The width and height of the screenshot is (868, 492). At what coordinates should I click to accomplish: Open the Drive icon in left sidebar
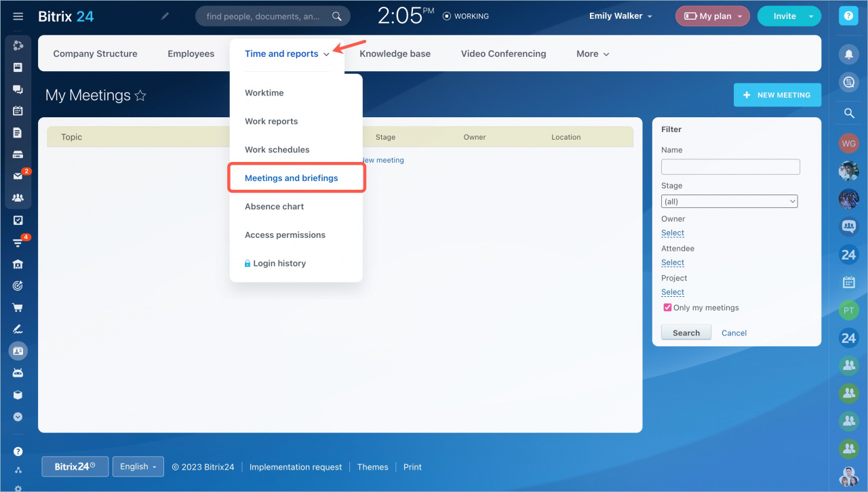[x=18, y=155]
